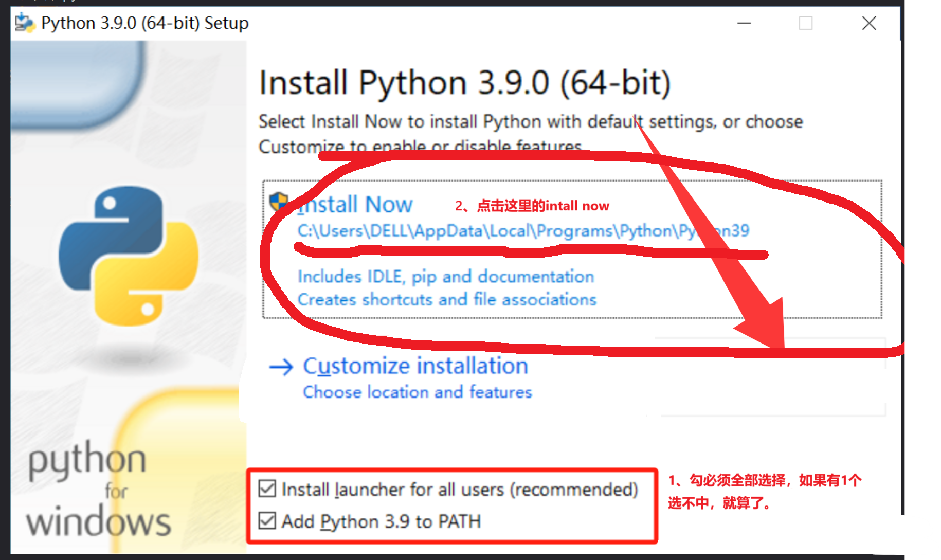Click the install path C:\Users\DELL\AppData text
The width and height of the screenshot is (941, 560).
point(523,231)
